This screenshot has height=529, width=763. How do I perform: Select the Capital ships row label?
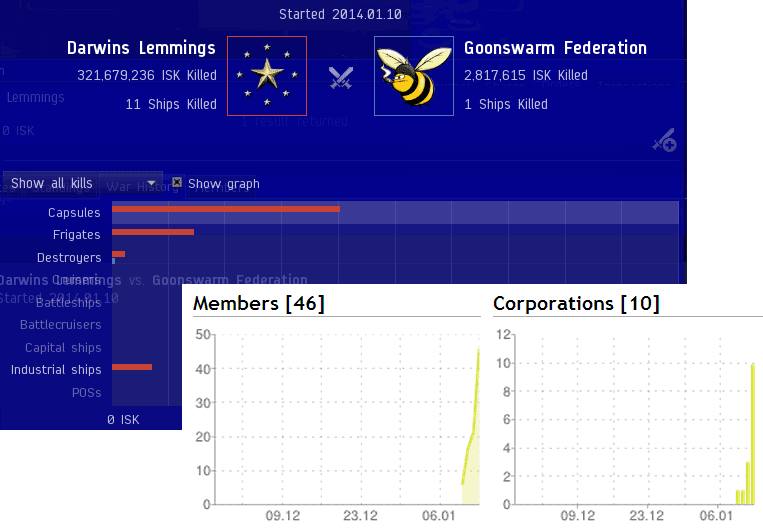click(x=63, y=347)
